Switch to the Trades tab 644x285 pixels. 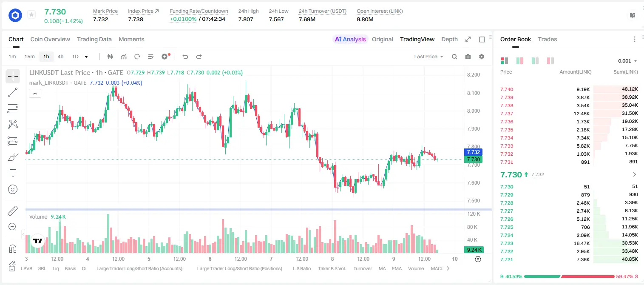548,39
